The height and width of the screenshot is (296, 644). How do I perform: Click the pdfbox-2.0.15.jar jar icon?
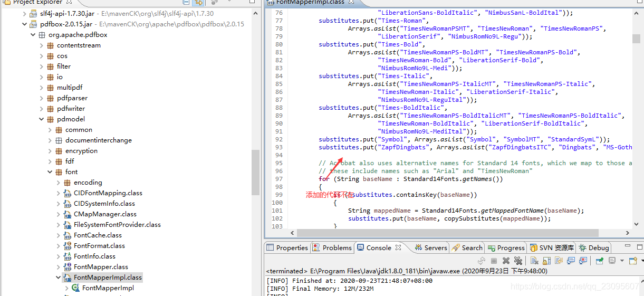[x=34, y=24]
